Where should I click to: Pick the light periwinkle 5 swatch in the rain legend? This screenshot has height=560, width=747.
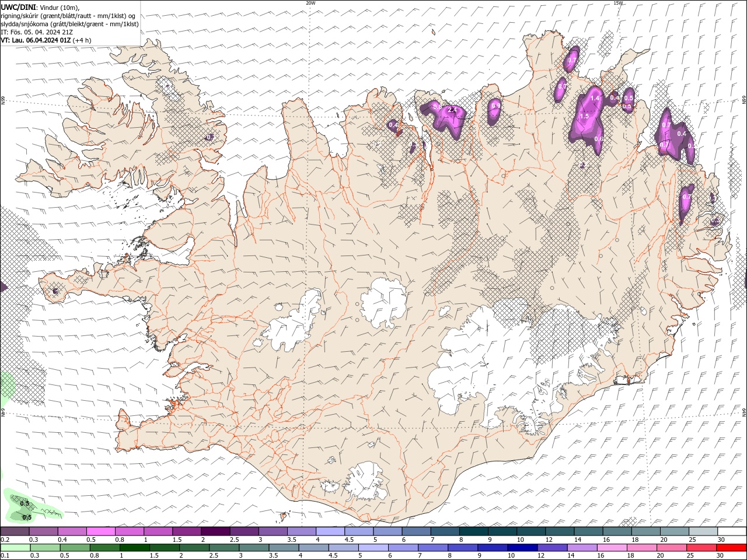(x=373, y=548)
